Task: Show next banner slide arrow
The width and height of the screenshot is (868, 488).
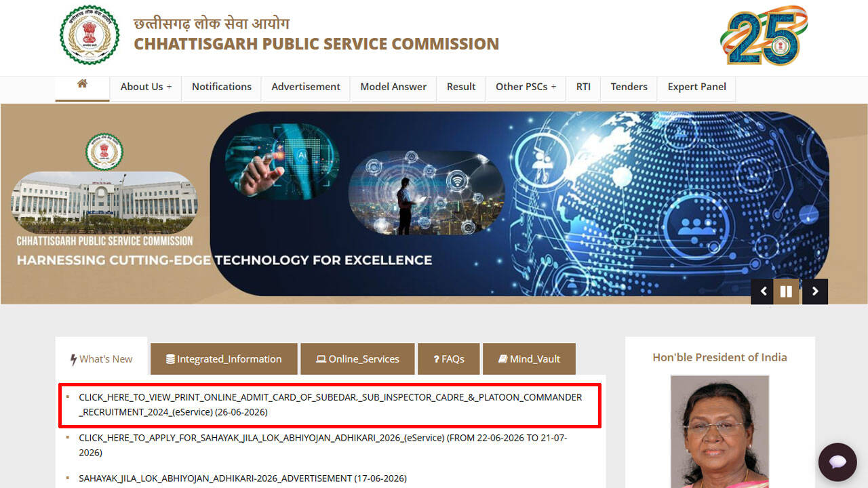Action: pos(815,291)
